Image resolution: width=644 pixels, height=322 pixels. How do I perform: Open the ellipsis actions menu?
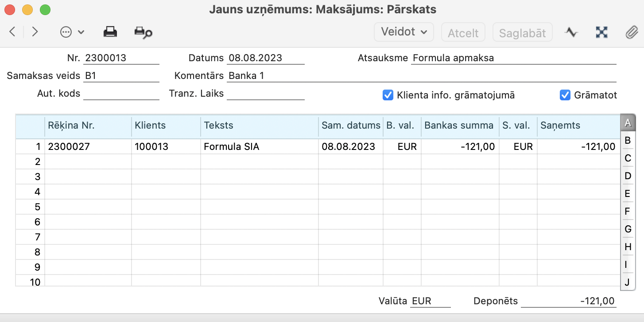[x=72, y=32]
